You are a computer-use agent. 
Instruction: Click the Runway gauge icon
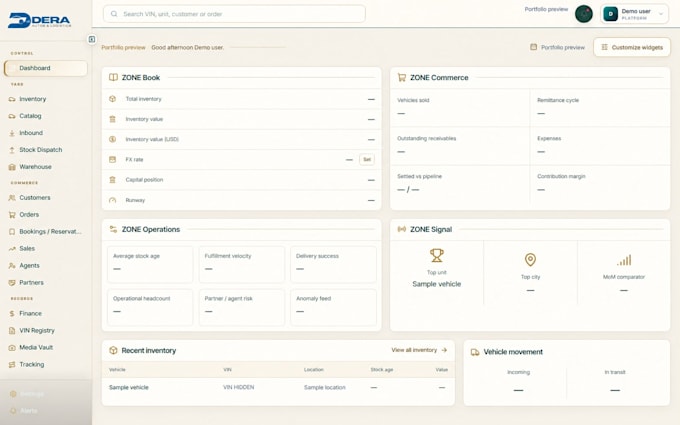click(x=112, y=200)
